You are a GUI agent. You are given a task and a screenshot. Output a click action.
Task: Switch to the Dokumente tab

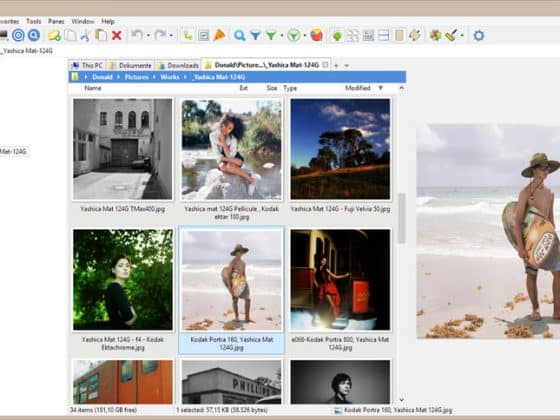130,65
